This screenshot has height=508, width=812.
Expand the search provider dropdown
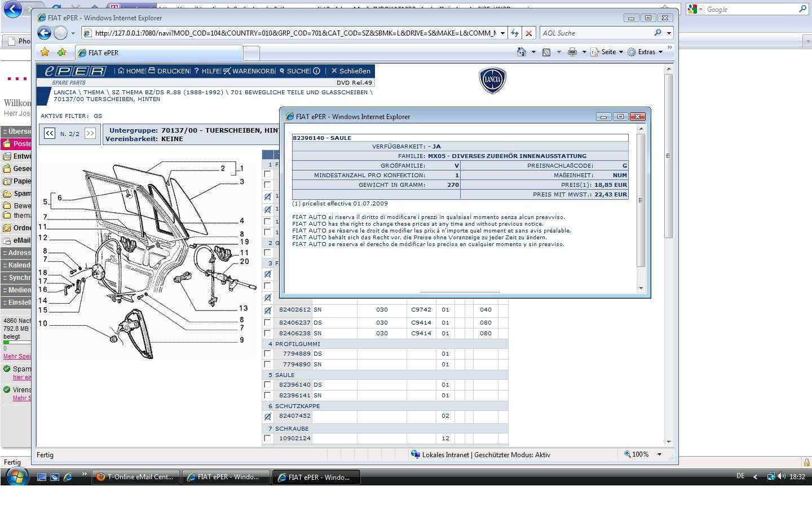[x=669, y=33]
